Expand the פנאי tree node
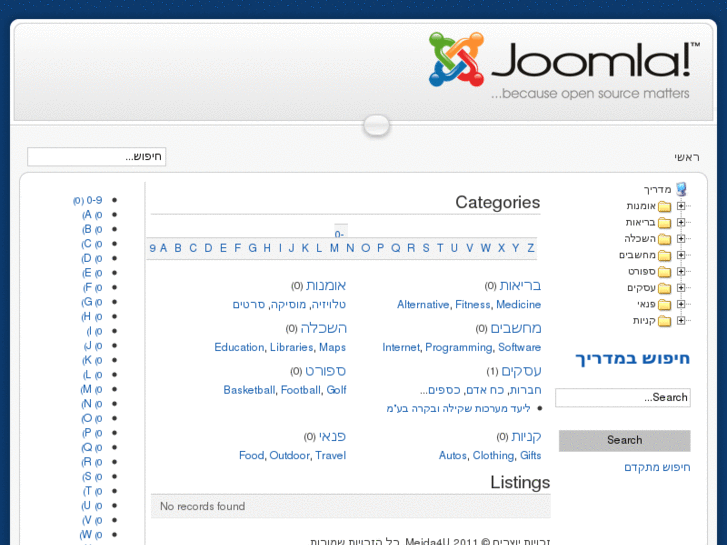 [681, 304]
